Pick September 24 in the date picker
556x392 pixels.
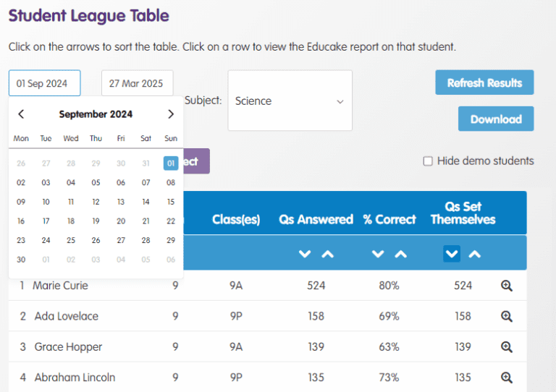[x=46, y=240]
